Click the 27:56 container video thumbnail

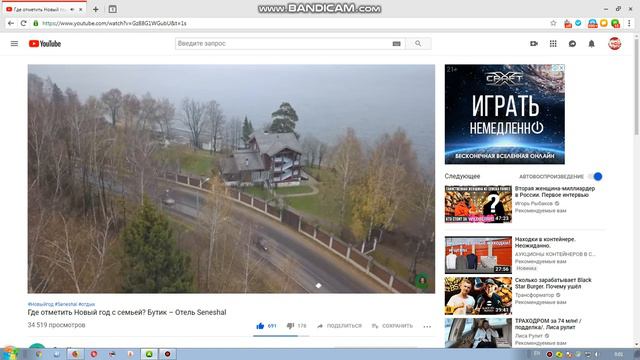[478, 255]
